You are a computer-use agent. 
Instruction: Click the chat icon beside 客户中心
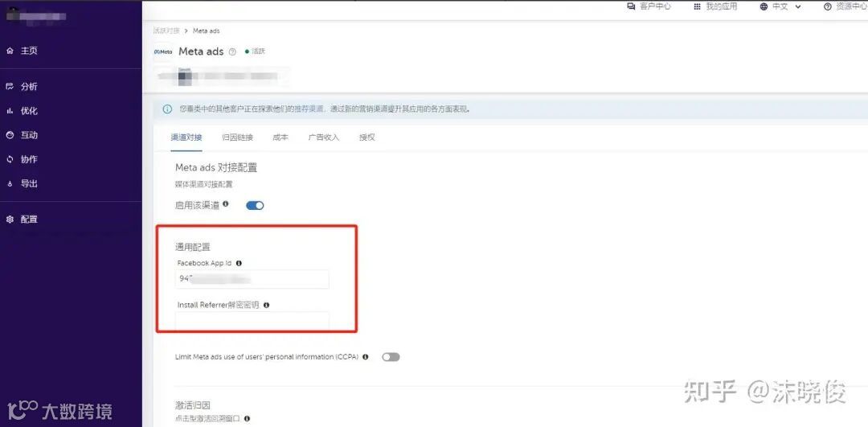[x=631, y=6]
